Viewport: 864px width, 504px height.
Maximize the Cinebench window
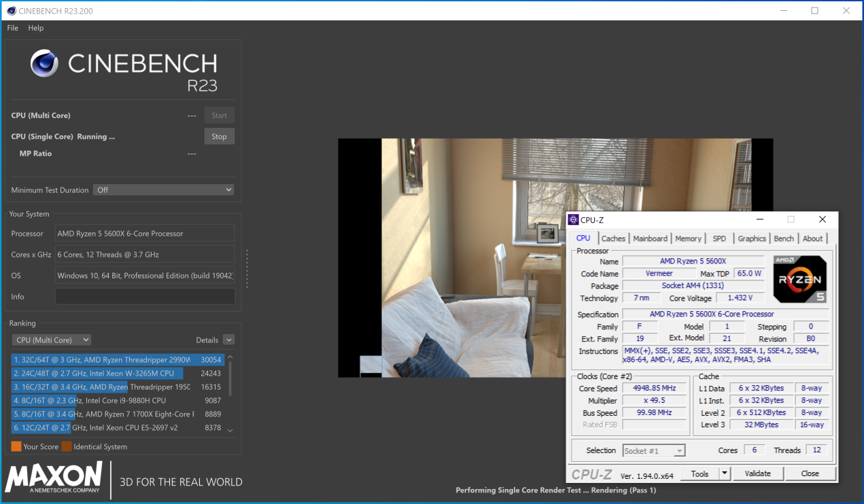pos(814,10)
